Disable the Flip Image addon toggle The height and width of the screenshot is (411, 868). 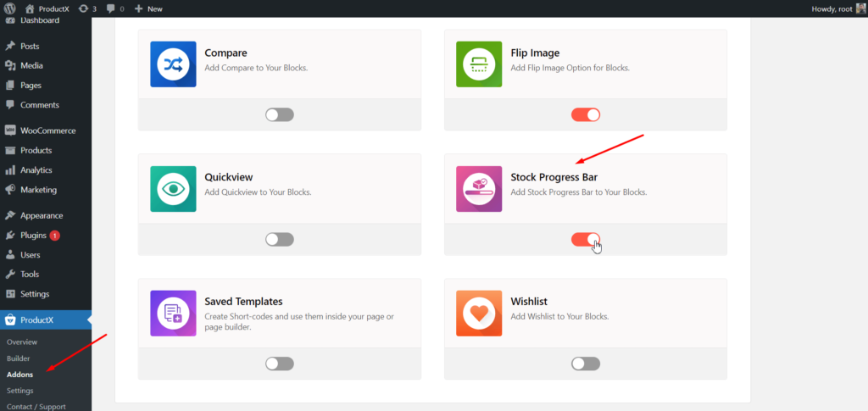[586, 115]
